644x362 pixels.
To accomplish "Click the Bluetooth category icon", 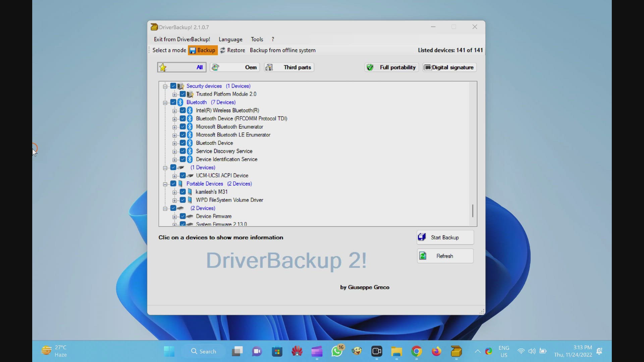I will [180, 102].
